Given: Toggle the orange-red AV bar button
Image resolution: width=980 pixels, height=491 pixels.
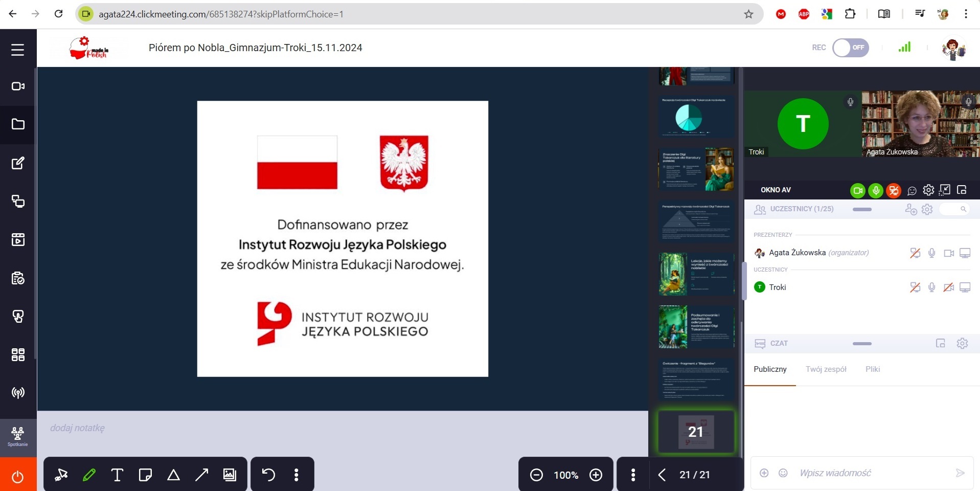Looking at the screenshot, I should pos(894,191).
